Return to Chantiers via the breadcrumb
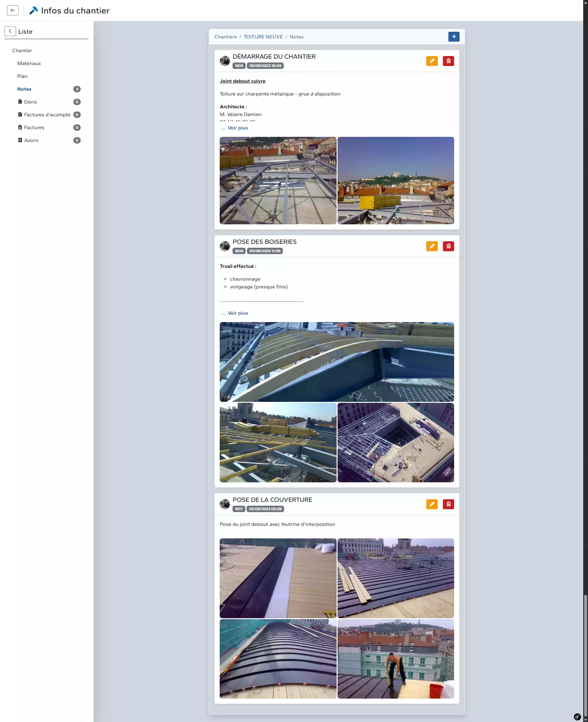Image resolution: width=588 pixels, height=722 pixels. 225,37
